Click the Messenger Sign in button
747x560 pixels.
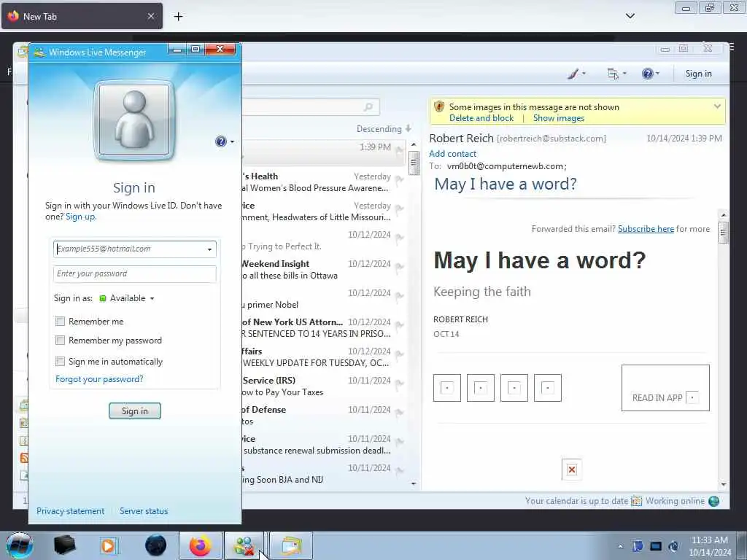pos(135,411)
